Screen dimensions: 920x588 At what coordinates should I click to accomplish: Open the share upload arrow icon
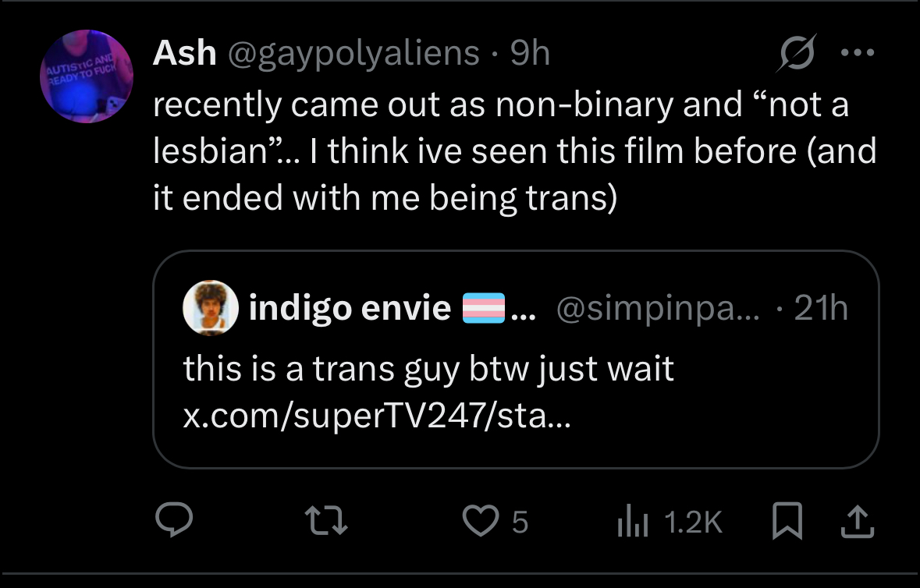point(858,521)
